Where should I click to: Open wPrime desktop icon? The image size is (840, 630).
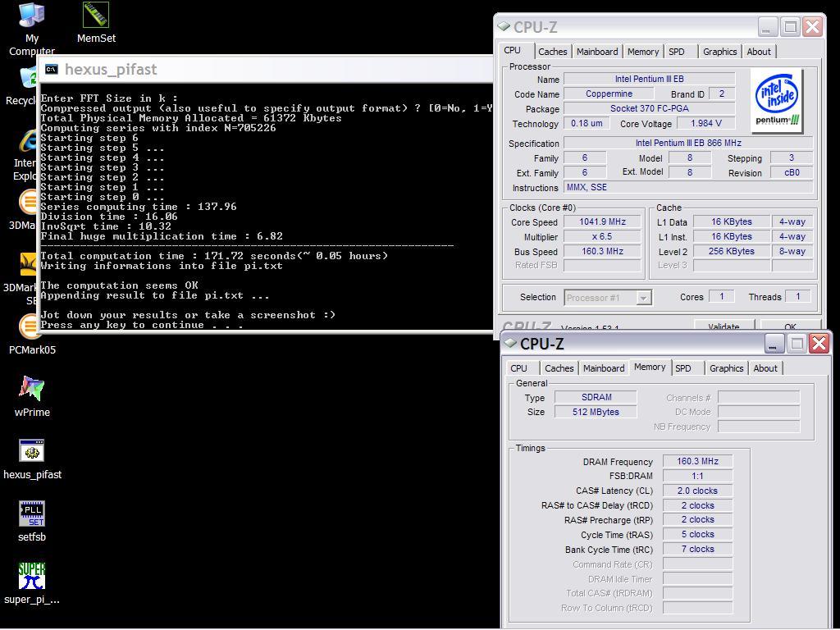[32, 388]
